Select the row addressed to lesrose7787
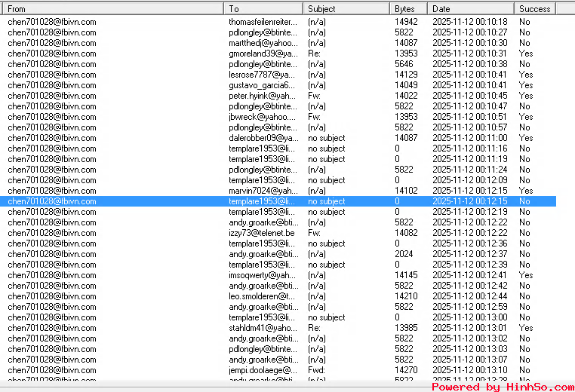This screenshot has width=575, height=392. pyautogui.click(x=263, y=75)
